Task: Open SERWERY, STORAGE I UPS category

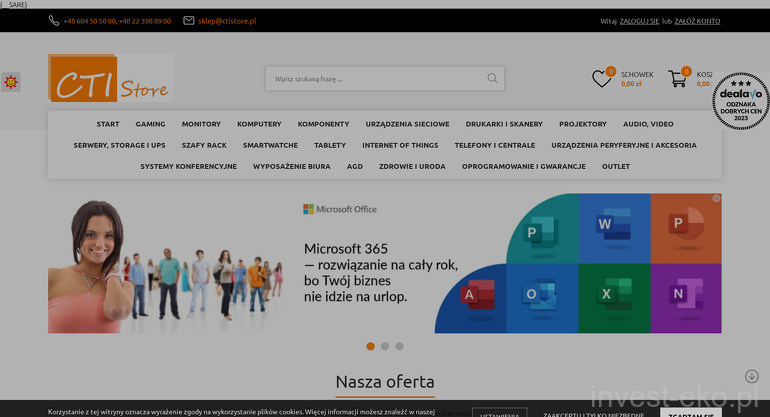Action: [119, 145]
